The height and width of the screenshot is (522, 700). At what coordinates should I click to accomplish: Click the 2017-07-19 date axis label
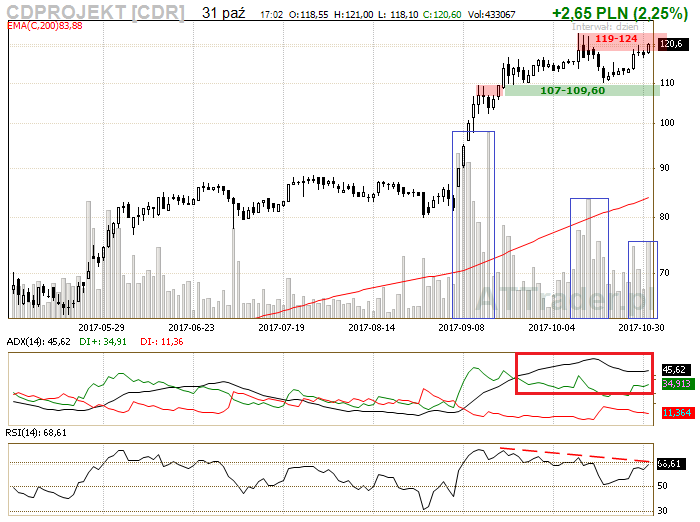(281, 327)
